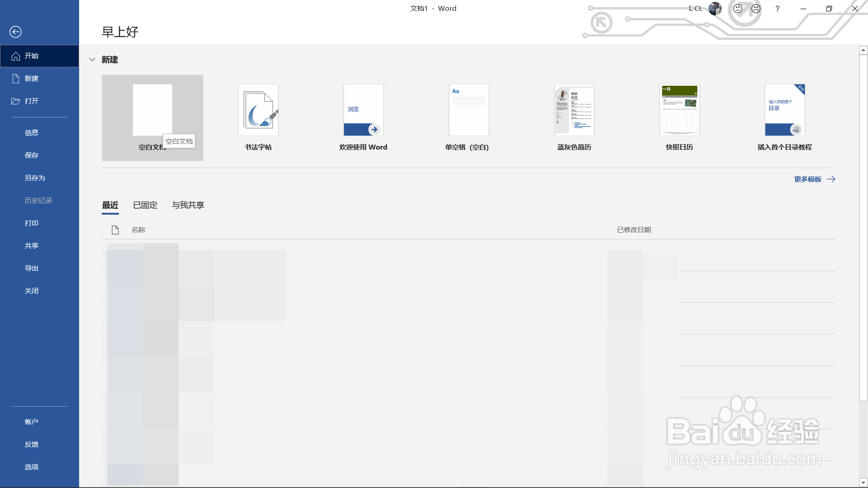Sort by 名称 column header
This screenshot has width=868, height=488.
click(x=138, y=230)
